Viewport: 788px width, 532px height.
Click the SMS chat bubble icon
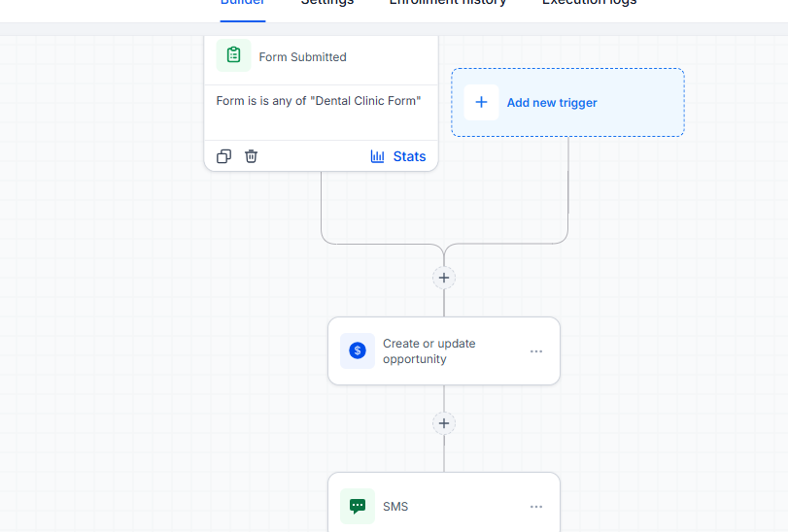click(x=358, y=506)
